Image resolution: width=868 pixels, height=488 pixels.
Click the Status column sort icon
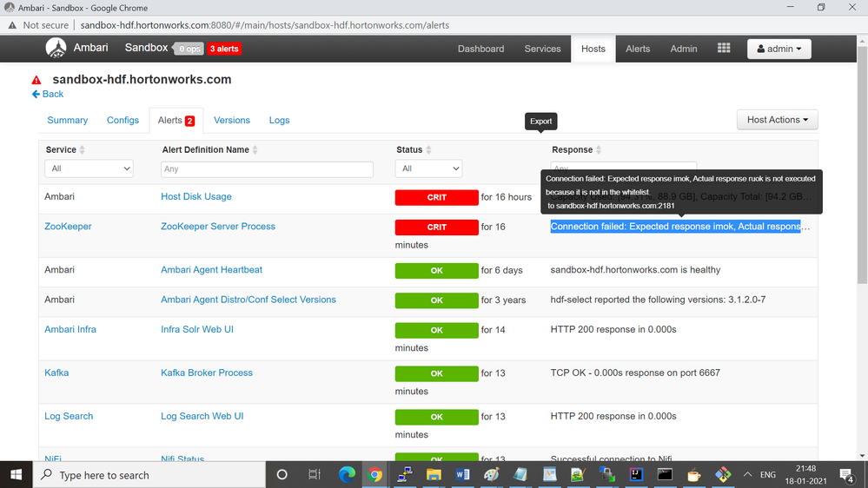click(428, 150)
